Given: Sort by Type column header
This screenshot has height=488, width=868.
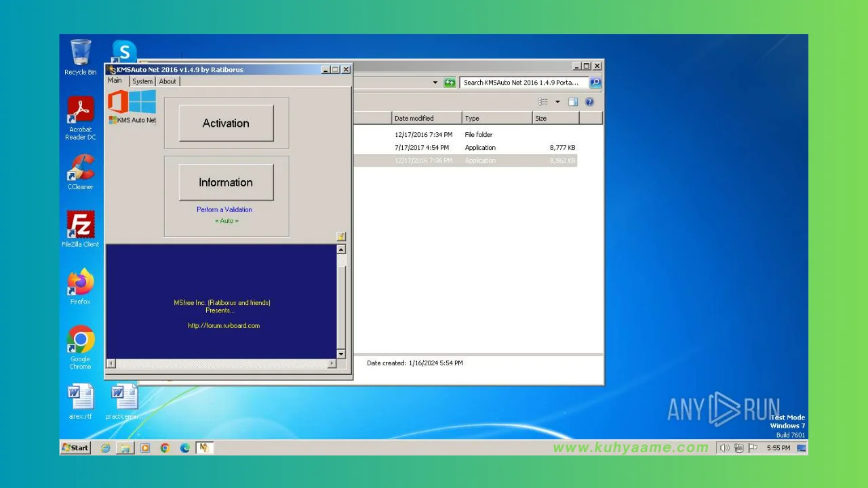Looking at the screenshot, I should (498, 118).
